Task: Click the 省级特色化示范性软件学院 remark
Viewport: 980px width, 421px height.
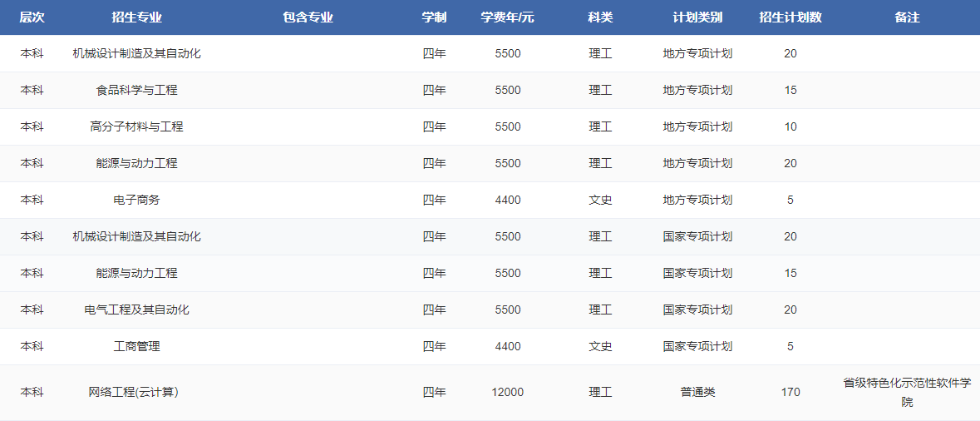Action: [x=908, y=392]
